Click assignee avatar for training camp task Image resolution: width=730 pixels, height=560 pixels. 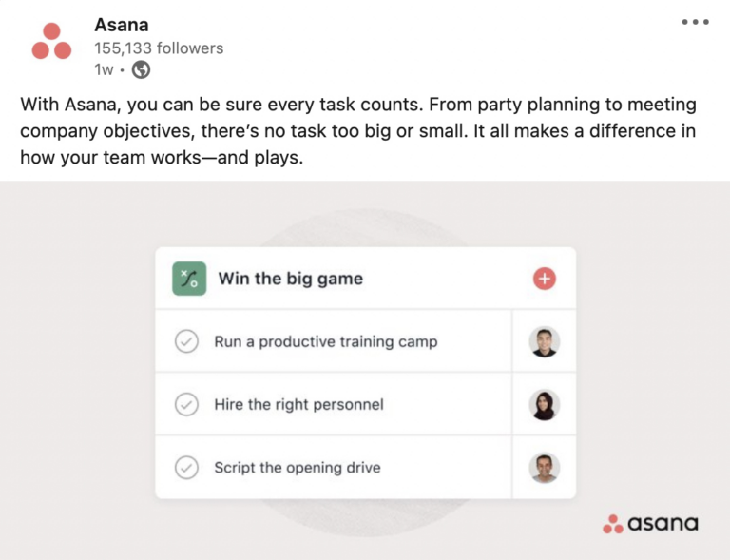pos(545,341)
